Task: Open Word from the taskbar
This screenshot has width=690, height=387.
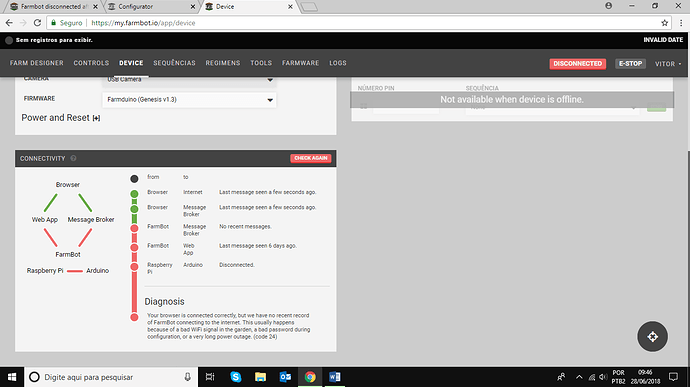Action: [x=334, y=377]
